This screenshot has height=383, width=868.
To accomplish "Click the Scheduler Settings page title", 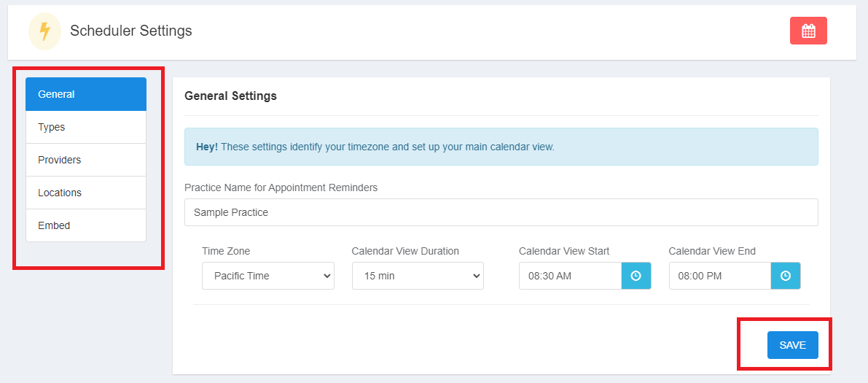I will click(131, 31).
